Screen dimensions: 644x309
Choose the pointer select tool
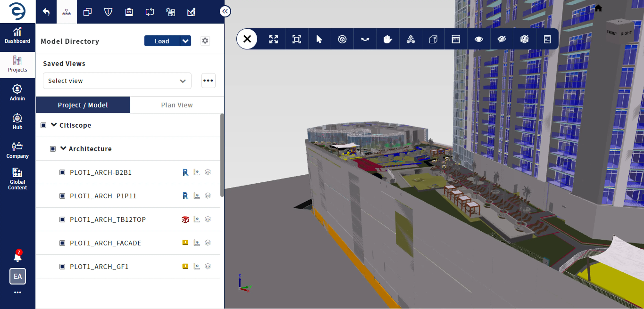[319, 39]
